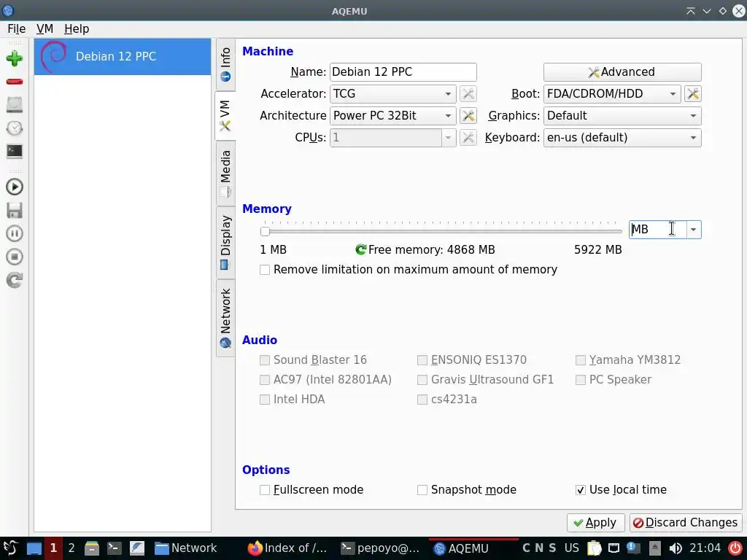
Task: Click the Apply button
Action: [x=595, y=523]
